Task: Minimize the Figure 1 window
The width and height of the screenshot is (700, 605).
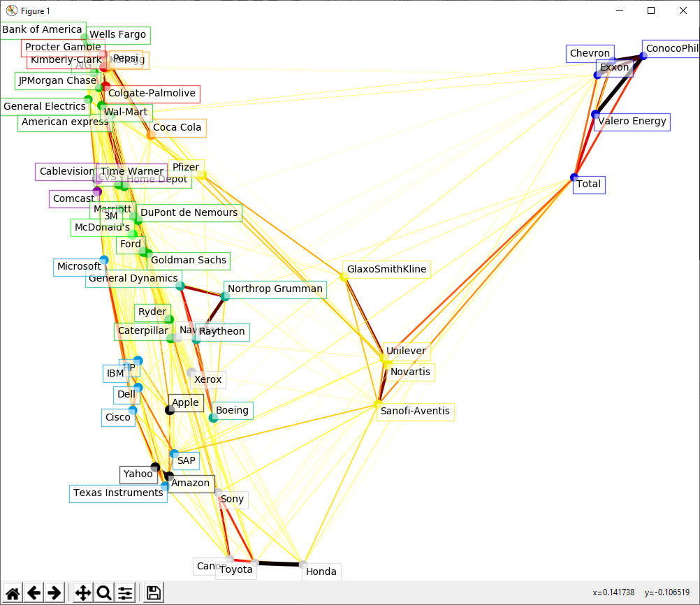Action: pyautogui.click(x=620, y=10)
